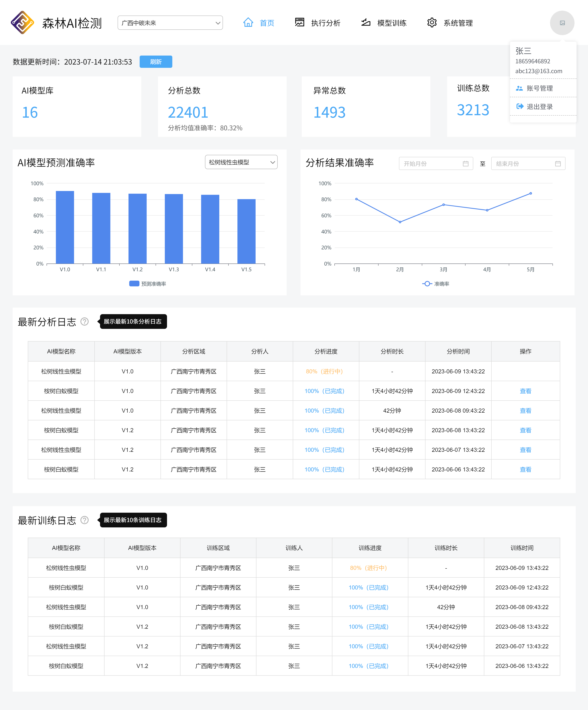Click the 分析总数 value 22401
Image resolution: width=588 pixels, height=710 pixels.
188,112
